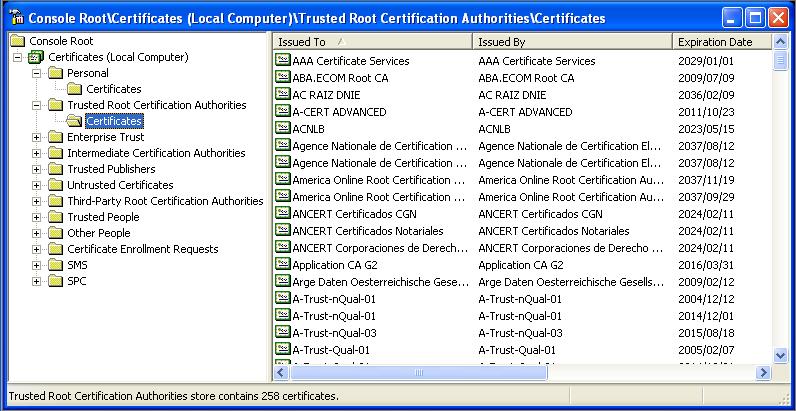
Task: Click the AC RAIZ DNIE certificate icon
Action: pos(282,94)
